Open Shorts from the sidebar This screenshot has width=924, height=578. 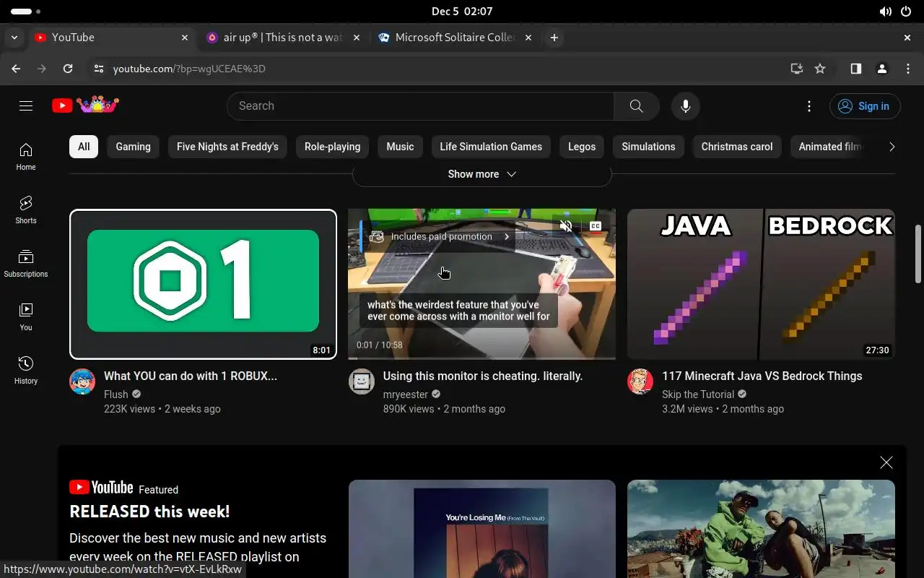pos(26,210)
